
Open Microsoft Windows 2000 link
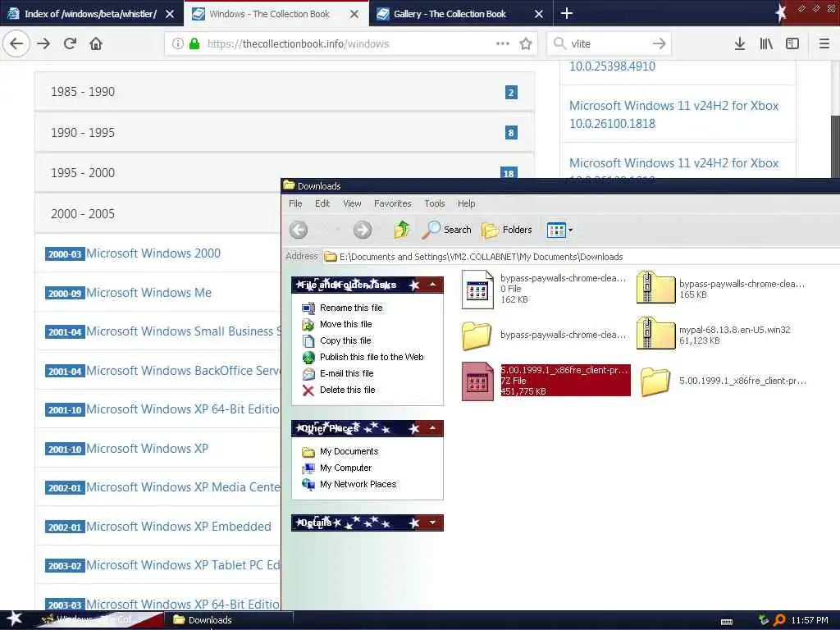[x=153, y=253]
